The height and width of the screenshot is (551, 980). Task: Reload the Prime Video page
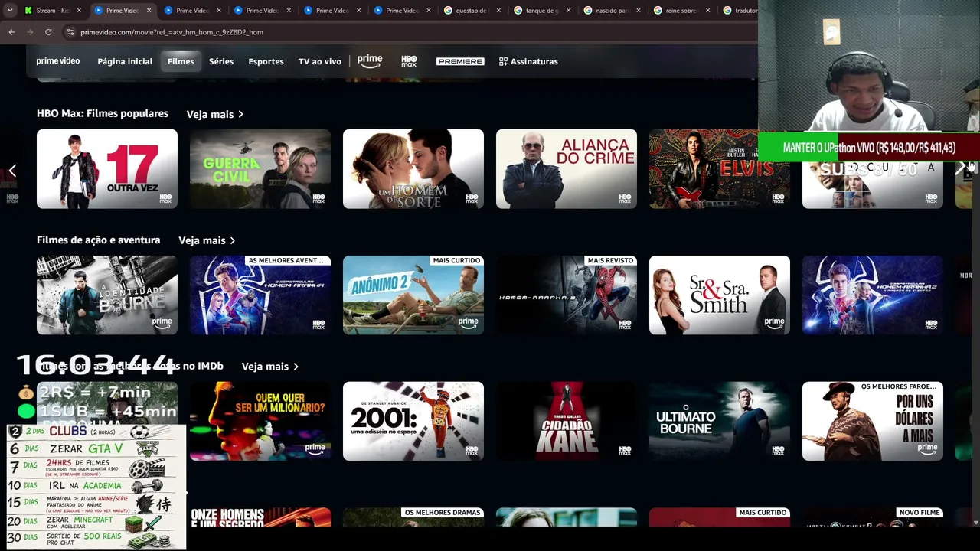pos(48,32)
